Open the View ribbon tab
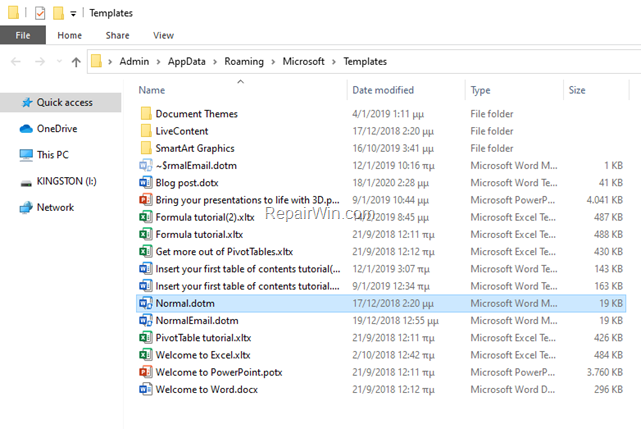Screen dimensions: 641x429 163,36
